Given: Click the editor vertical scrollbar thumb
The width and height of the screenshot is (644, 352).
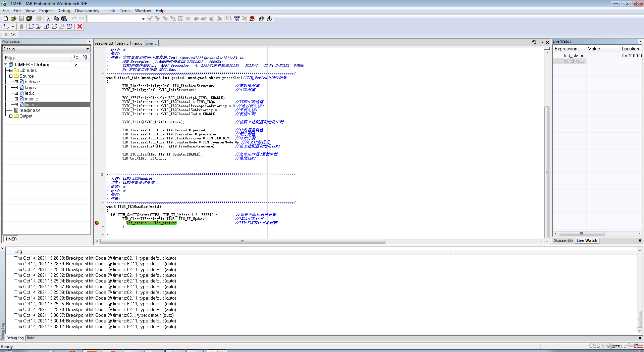Looking at the screenshot, I should click(x=547, y=172).
